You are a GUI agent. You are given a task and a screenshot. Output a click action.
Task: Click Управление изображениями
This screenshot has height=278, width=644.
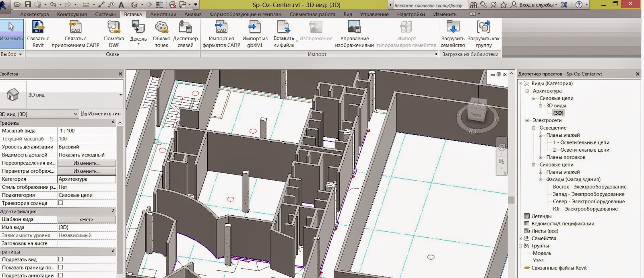pos(355,34)
